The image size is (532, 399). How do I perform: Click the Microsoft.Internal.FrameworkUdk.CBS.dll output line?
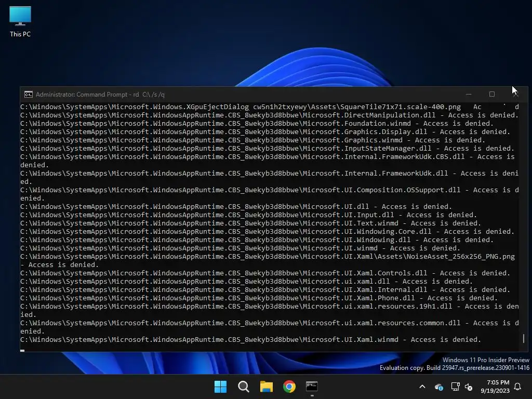click(268, 161)
